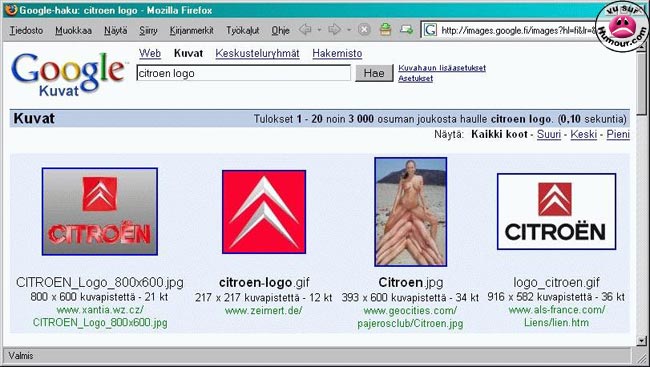The height and width of the screenshot is (367, 650).
Task: Click the Hae search button
Action: [x=374, y=73]
